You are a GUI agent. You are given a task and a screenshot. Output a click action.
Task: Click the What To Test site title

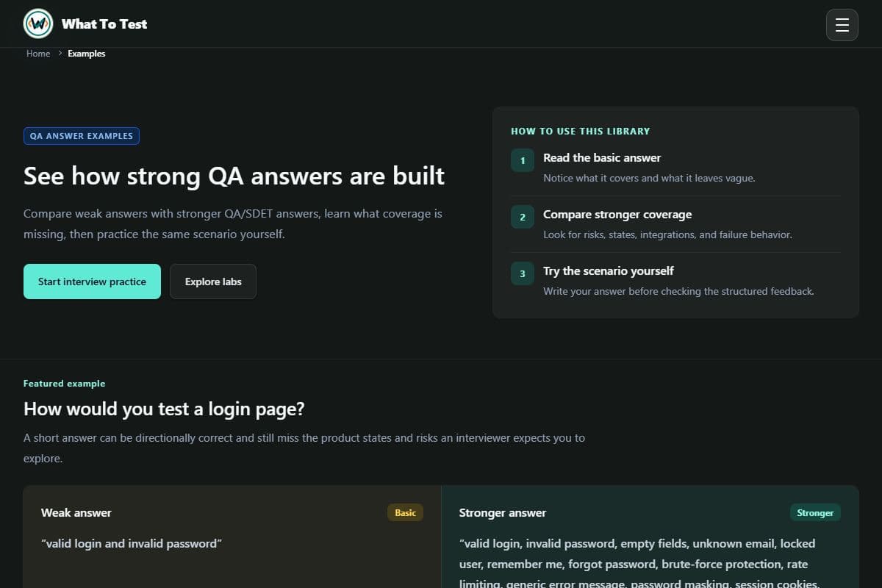pos(104,24)
